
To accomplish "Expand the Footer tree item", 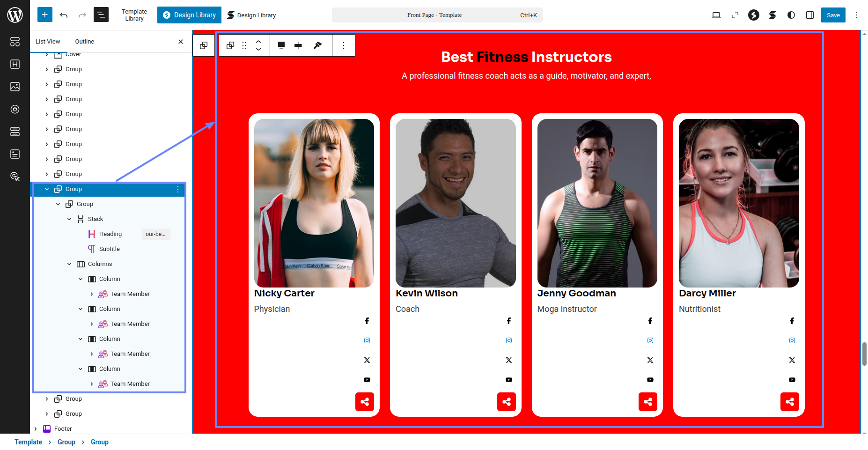I will point(36,429).
